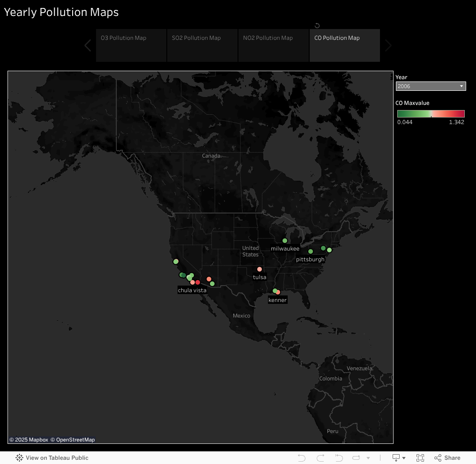Refresh the visualization data

356,457
